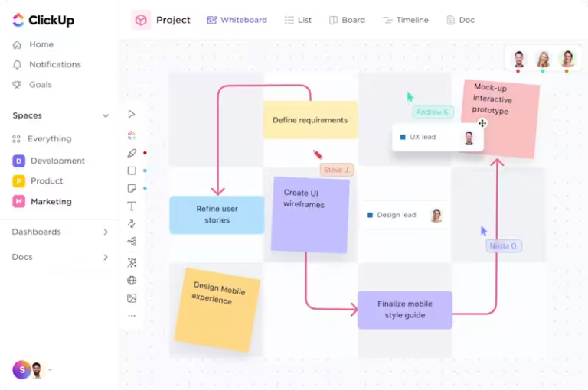Switch to the Whiteboard tab

(x=237, y=20)
